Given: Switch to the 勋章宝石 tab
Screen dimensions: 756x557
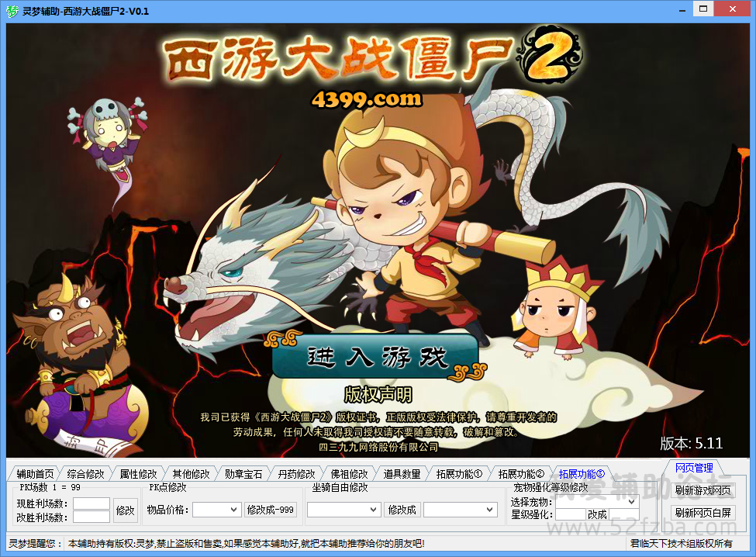Looking at the screenshot, I should (x=243, y=474).
